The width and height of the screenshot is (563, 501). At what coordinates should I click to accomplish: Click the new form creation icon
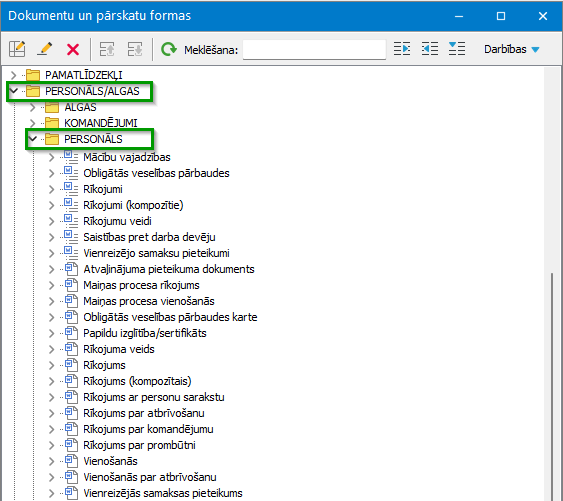click(x=17, y=49)
